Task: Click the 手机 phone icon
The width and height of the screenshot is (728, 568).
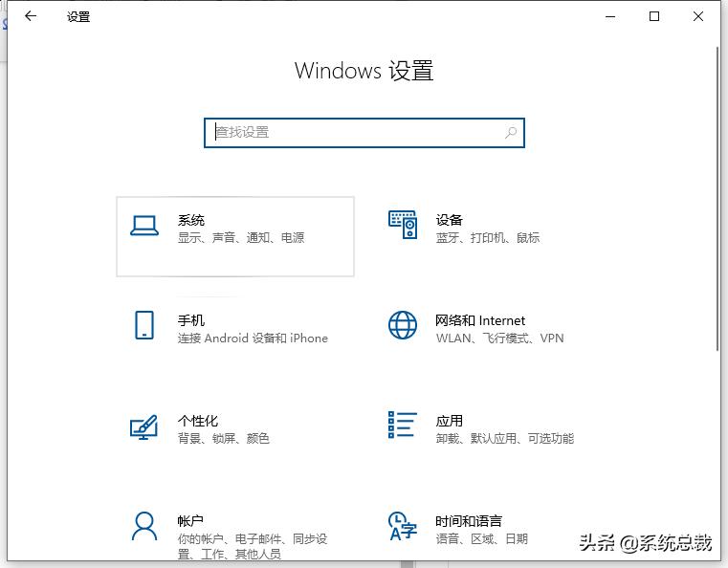Action: [x=144, y=325]
